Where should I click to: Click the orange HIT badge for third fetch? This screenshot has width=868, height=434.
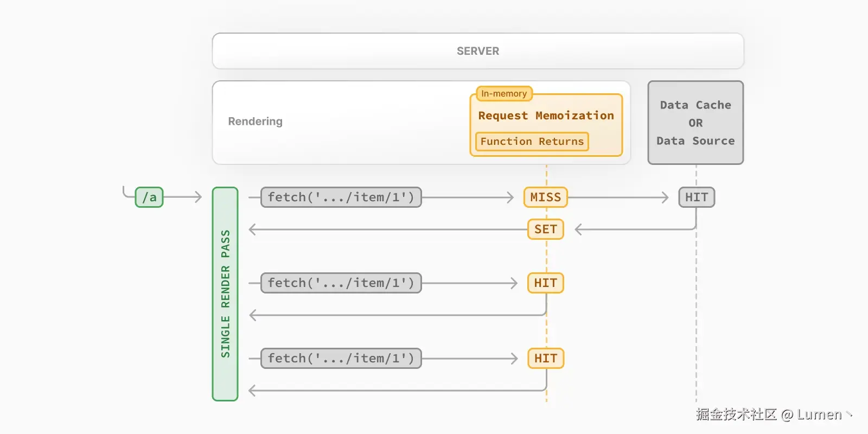(545, 359)
